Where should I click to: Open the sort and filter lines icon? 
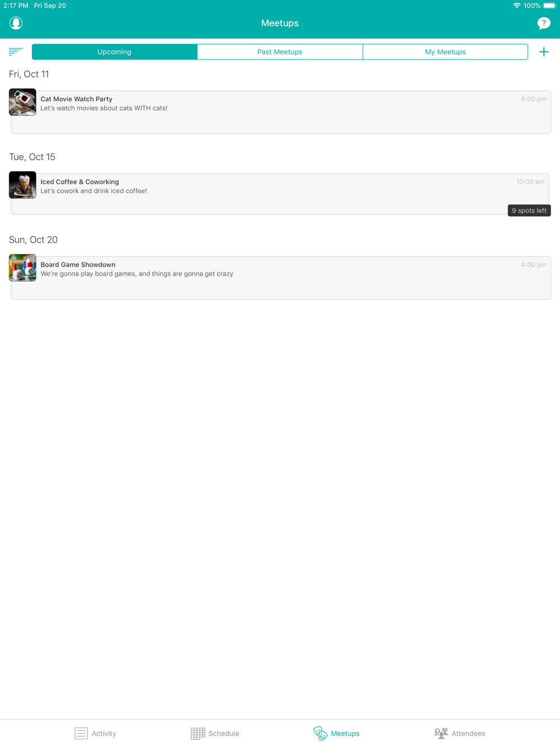tap(16, 52)
